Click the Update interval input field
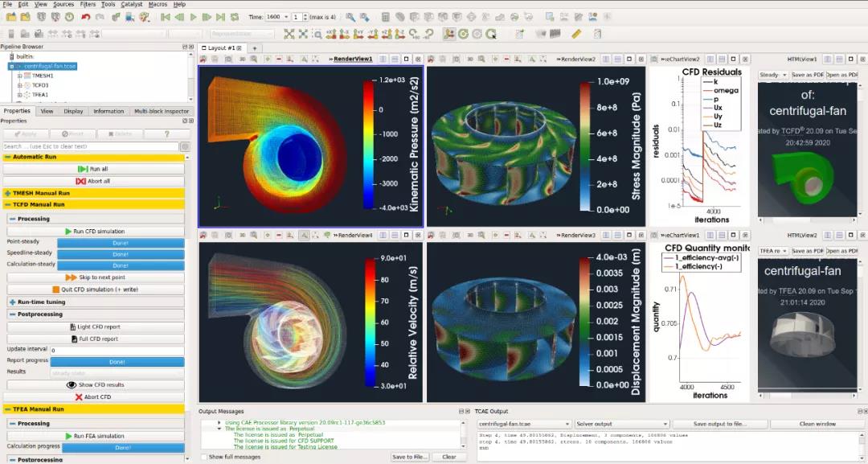The width and height of the screenshot is (868, 464). click(117, 351)
